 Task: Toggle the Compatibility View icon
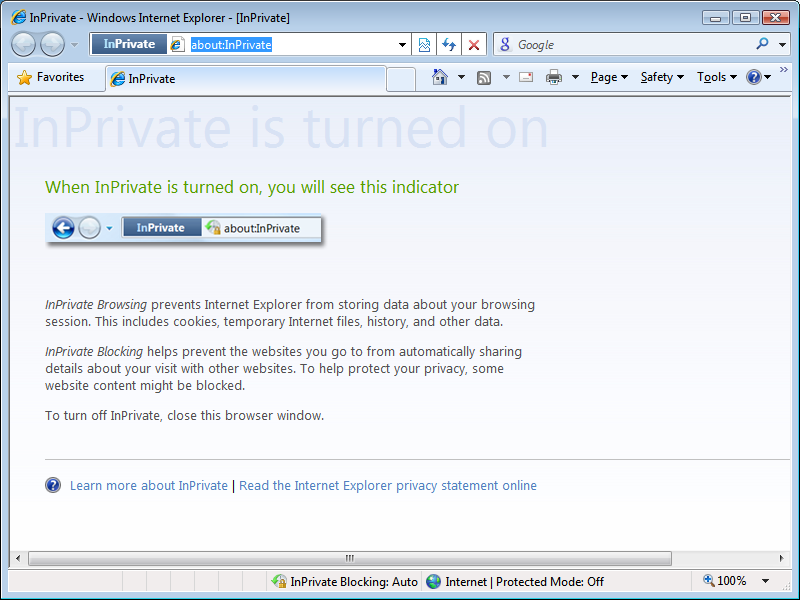[424, 45]
